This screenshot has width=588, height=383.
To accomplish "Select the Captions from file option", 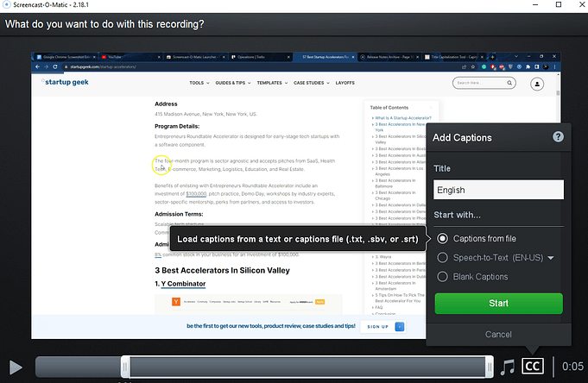I will [x=477, y=238].
